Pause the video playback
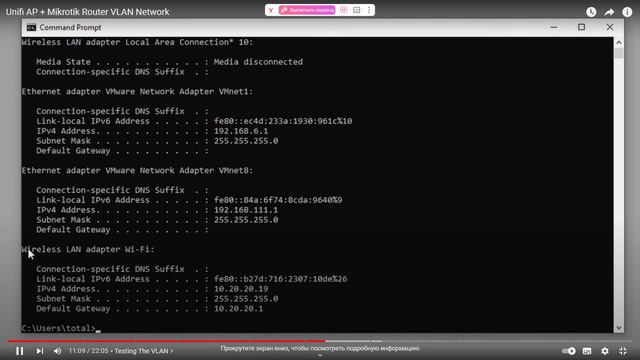The height and width of the screenshot is (360, 640). 19,351
